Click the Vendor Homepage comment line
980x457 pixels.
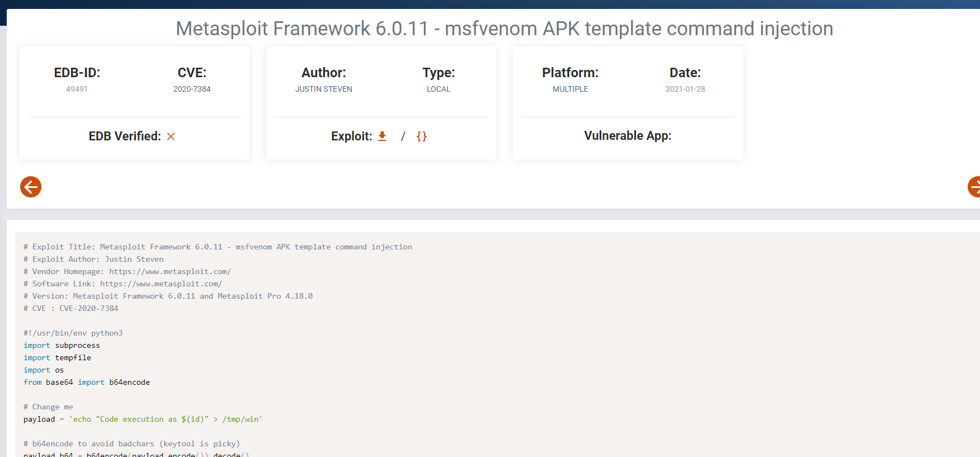point(127,271)
